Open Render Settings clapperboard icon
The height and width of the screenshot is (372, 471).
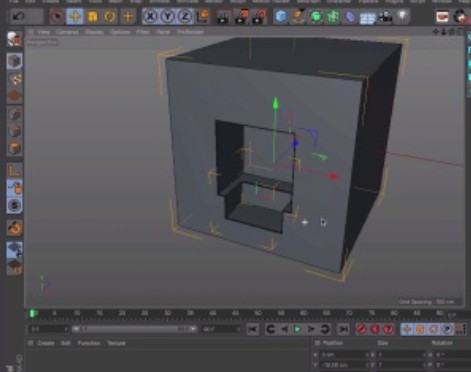(x=259, y=17)
